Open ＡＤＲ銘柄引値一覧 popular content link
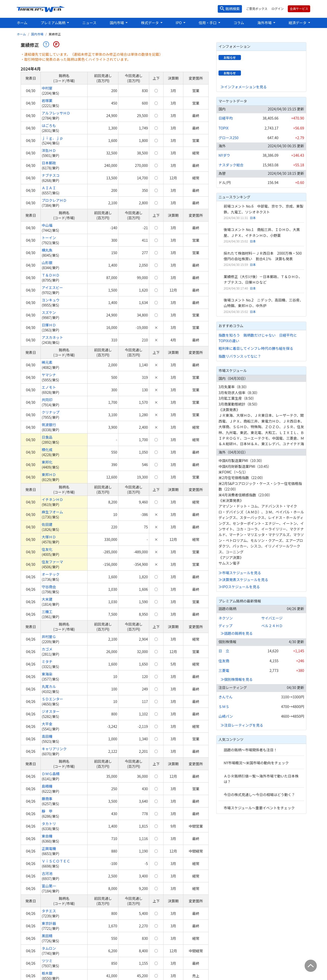Screen dimensions: 327x980 (261, 779)
